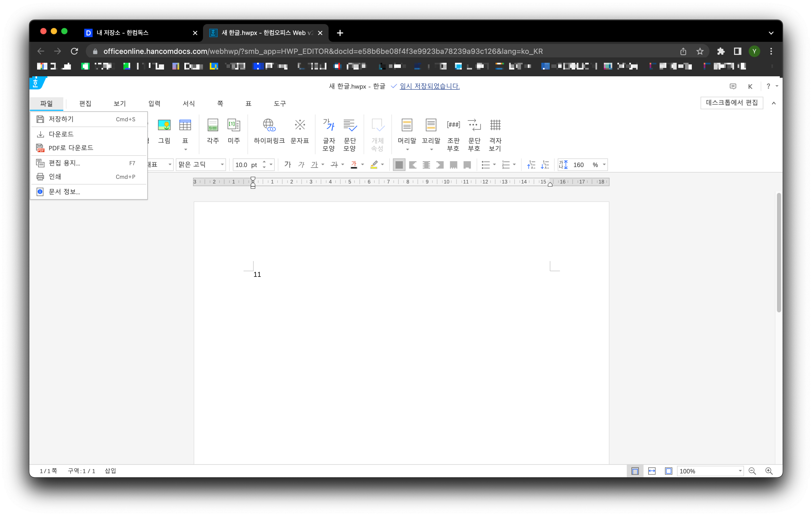Open the line spacing 160% dropdown
This screenshot has width=812, height=516.
[x=604, y=165]
